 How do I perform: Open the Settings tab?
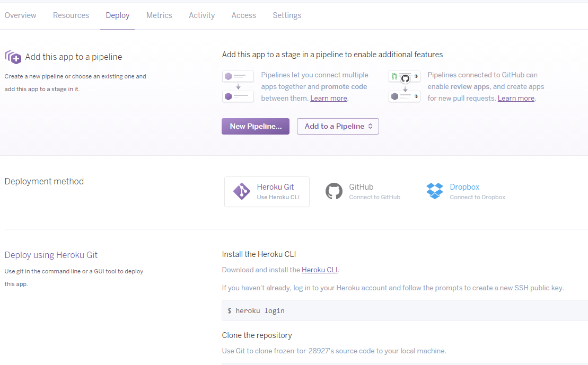click(x=287, y=15)
